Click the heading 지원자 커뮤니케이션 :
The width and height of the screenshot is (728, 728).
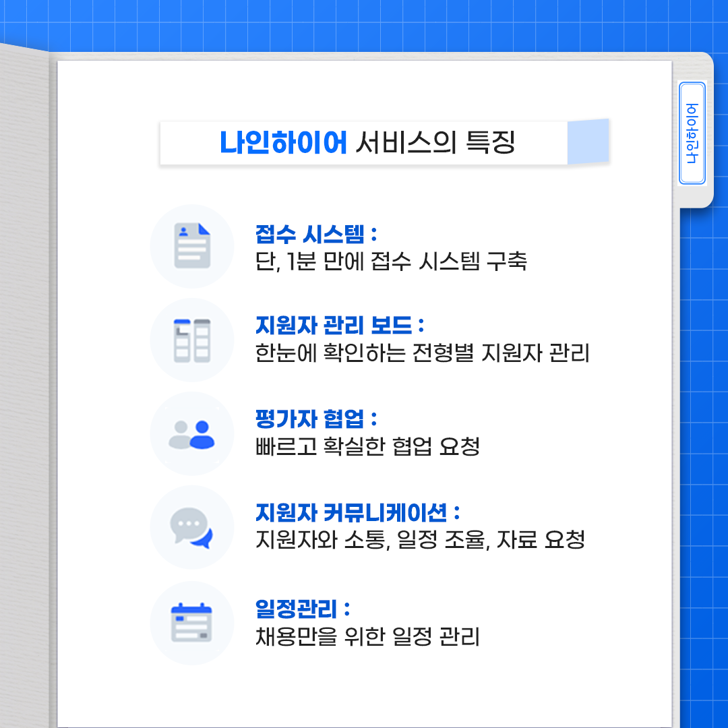pos(357,513)
